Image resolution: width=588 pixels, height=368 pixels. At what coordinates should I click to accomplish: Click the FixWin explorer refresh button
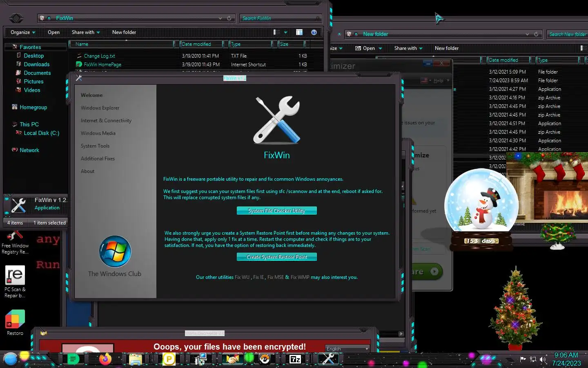229,18
